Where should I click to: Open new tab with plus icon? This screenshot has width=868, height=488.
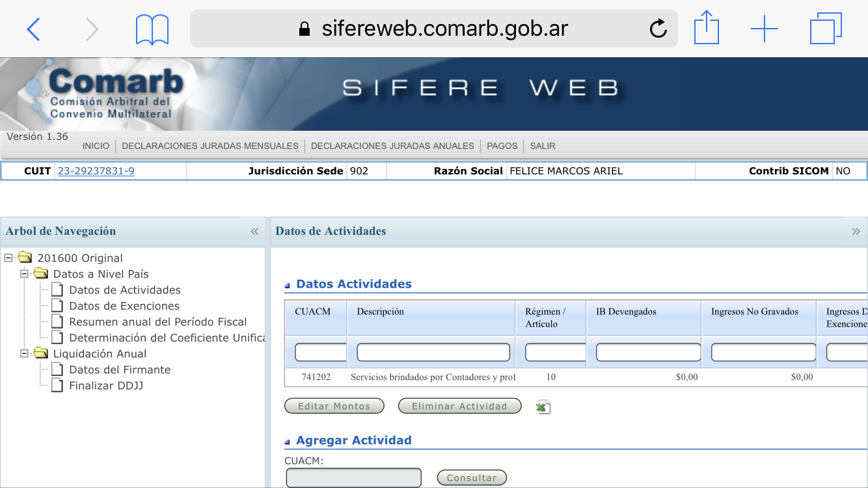[x=764, y=29]
